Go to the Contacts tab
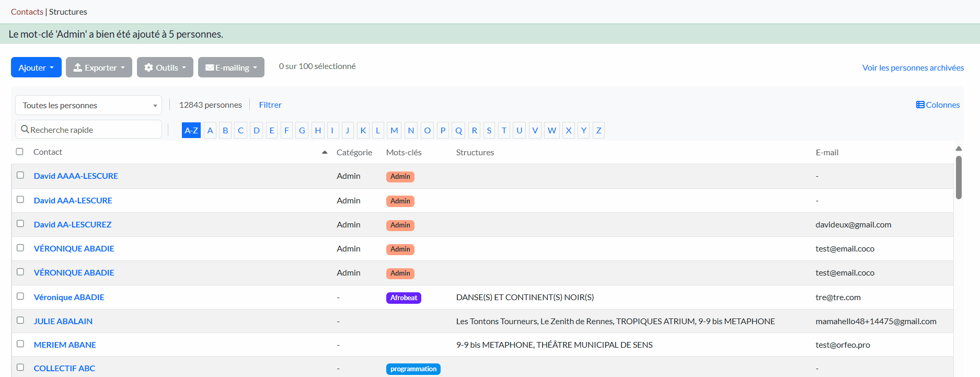This screenshot has height=377, width=980. (x=27, y=12)
